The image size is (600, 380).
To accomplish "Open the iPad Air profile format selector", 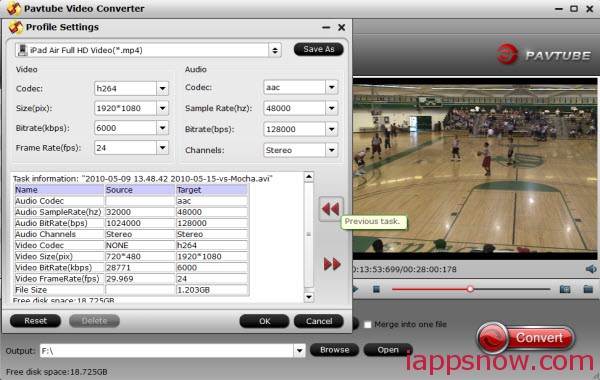I will click(x=275, y=50).
